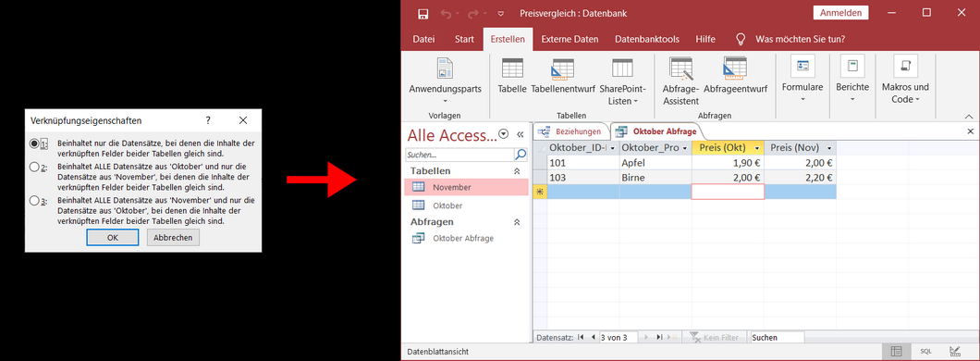Open the Anwendungsparts gallery
The width and height of the screenshot is (980, 361).
(x=445, y=81)
